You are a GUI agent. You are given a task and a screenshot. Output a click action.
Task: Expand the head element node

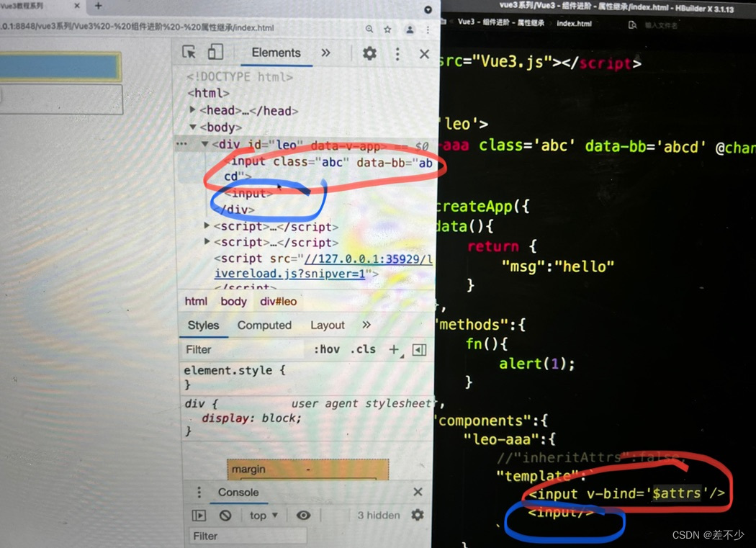coord(192,110)
